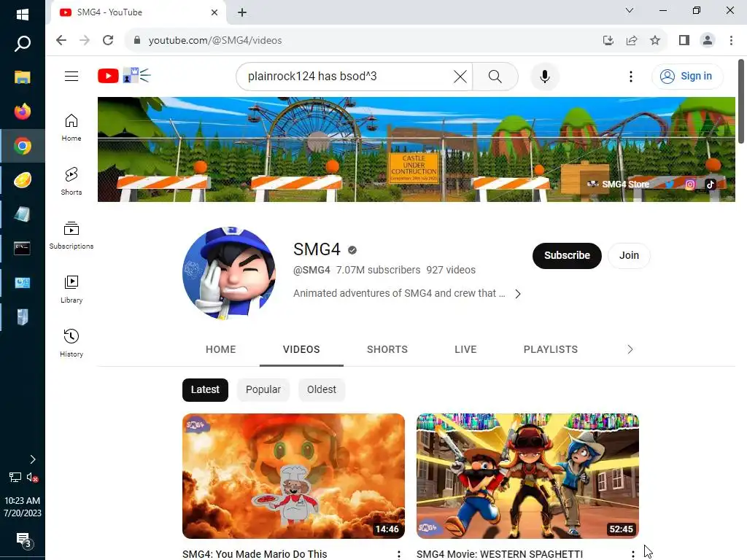Select VIDEOS channel tab

point(301,349)
